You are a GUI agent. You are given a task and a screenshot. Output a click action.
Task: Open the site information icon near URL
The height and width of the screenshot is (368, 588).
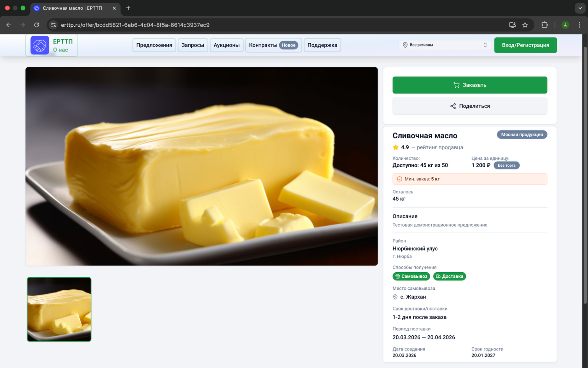(53, 25)
